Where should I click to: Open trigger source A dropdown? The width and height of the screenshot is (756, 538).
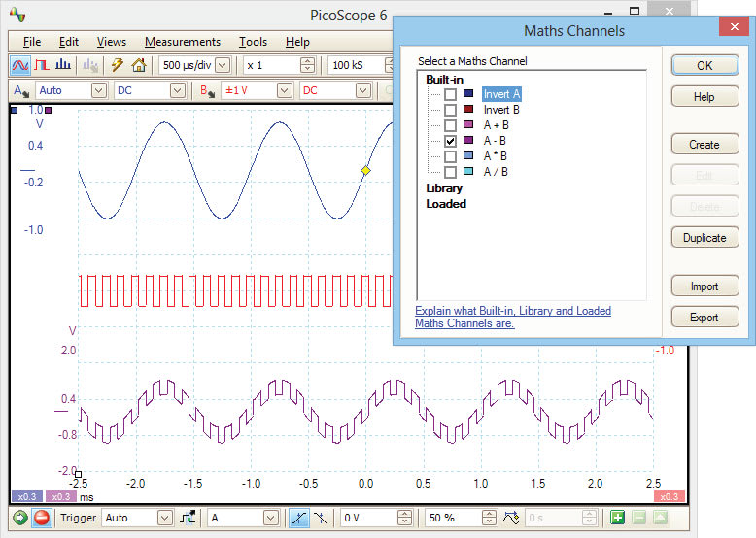271,518
